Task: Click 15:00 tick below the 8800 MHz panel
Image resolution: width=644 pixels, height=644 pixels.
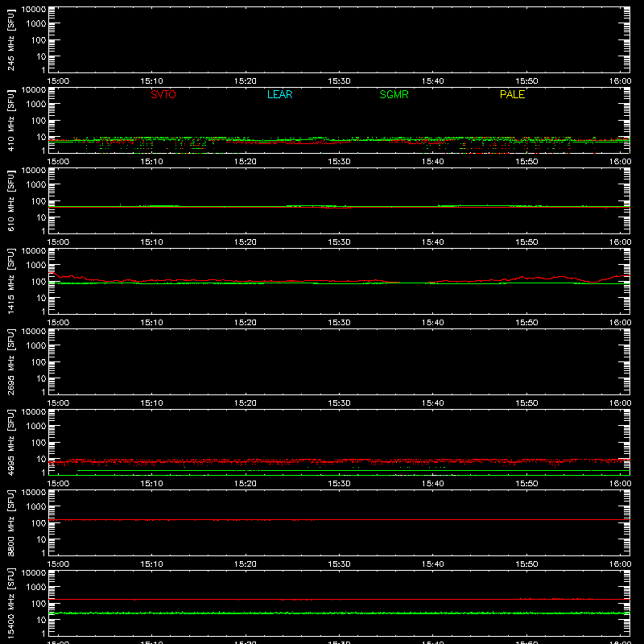Action: coord(58,564)
